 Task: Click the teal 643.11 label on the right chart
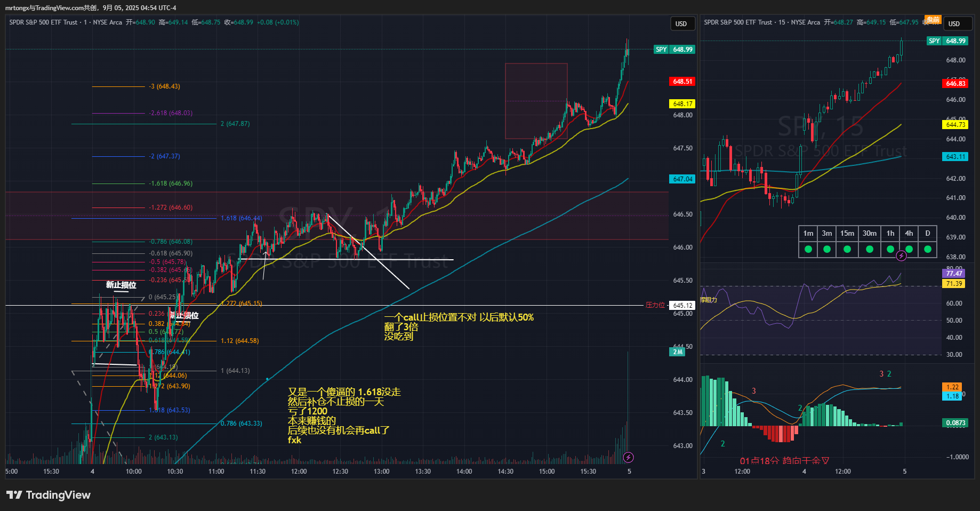click(x=955, y=157)
